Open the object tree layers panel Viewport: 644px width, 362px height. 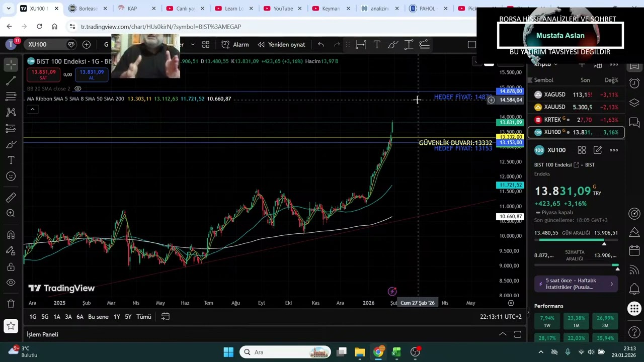[x=634, y=103]
